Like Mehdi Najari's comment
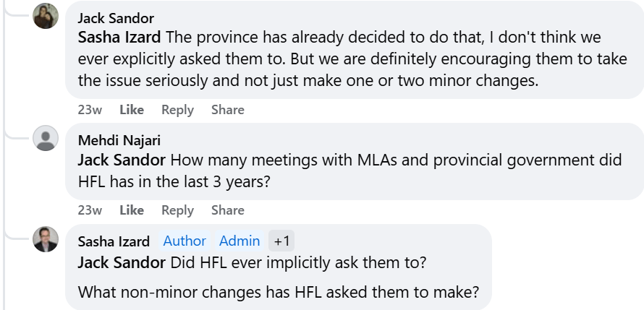The width and height of the screenshot is (644, 310). tap(132, 210)
